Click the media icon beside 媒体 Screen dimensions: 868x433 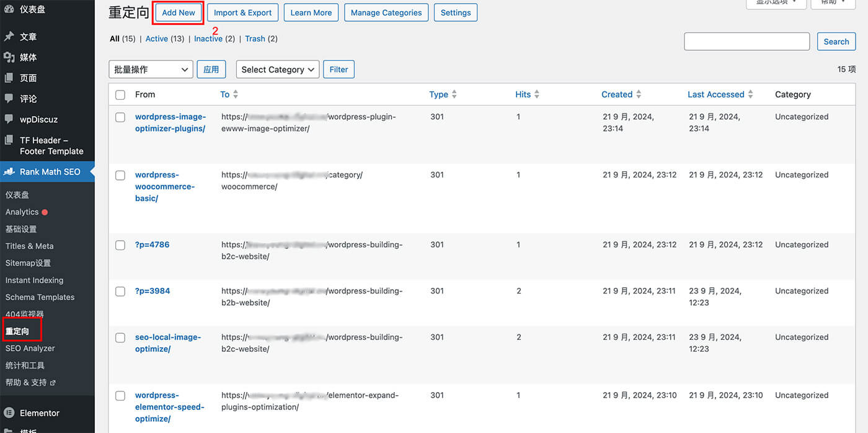[x=9, y=57]
